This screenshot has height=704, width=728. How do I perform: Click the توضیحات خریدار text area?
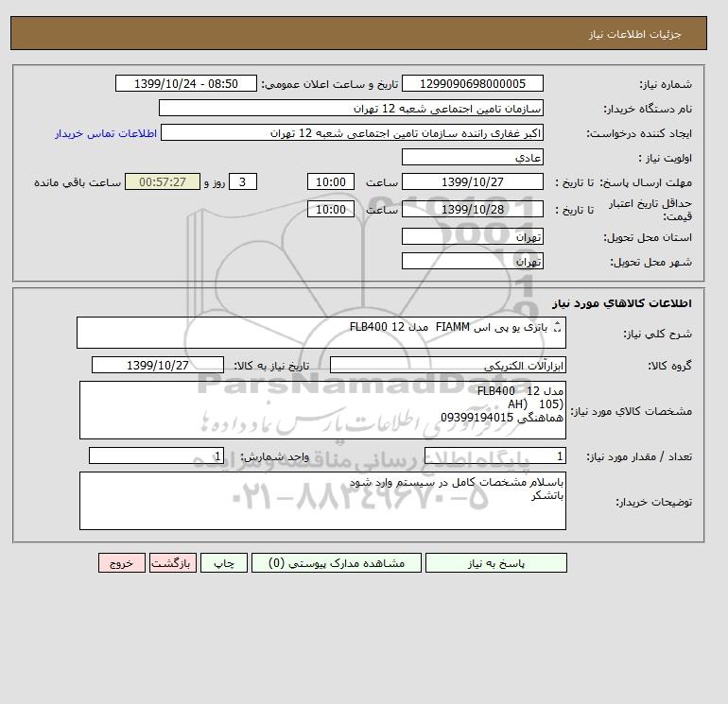pos(322,501)
